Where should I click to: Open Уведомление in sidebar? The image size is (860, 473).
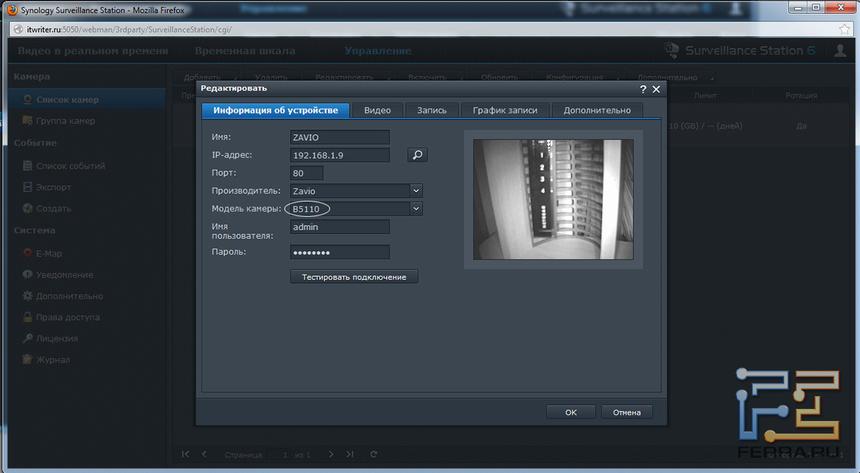click(x=64, y=275)
